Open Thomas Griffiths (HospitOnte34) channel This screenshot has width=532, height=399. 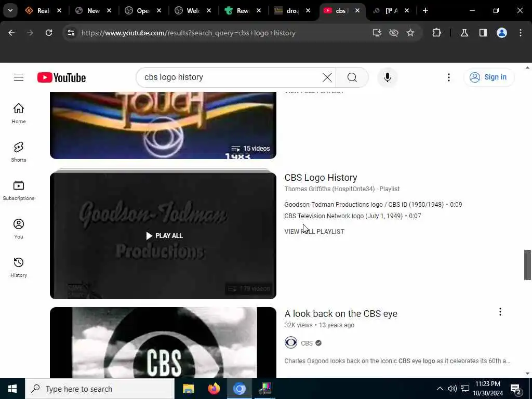329,189
